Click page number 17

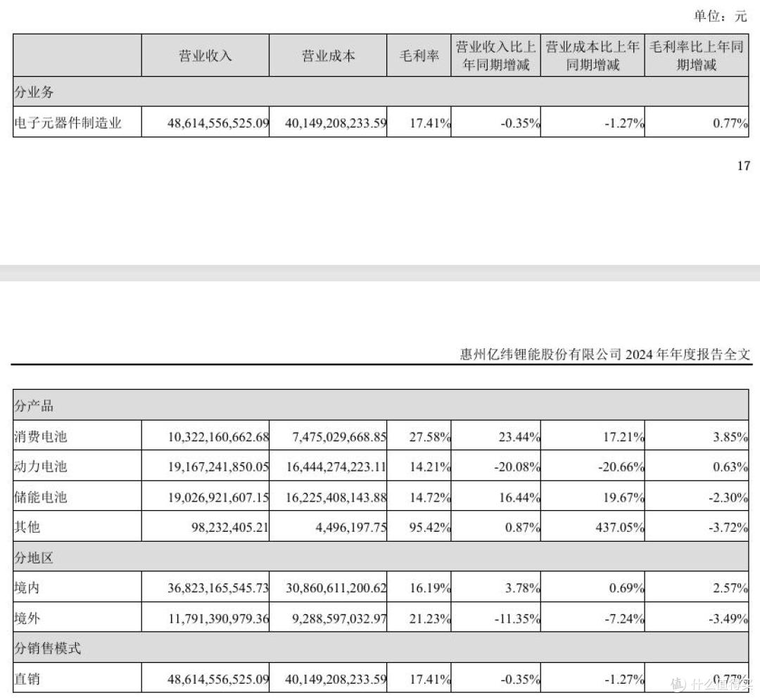point(744,165)
